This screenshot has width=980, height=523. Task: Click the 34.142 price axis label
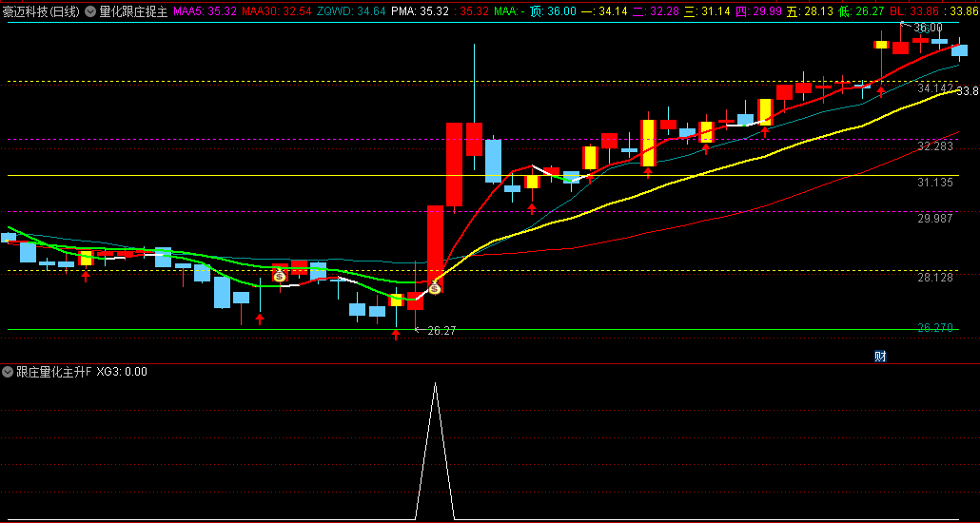point(935,88)
